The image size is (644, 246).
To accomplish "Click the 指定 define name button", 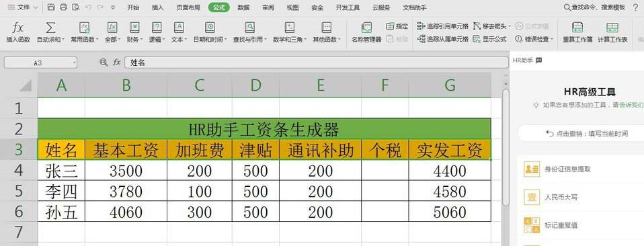I will click(x=397, y=26).
